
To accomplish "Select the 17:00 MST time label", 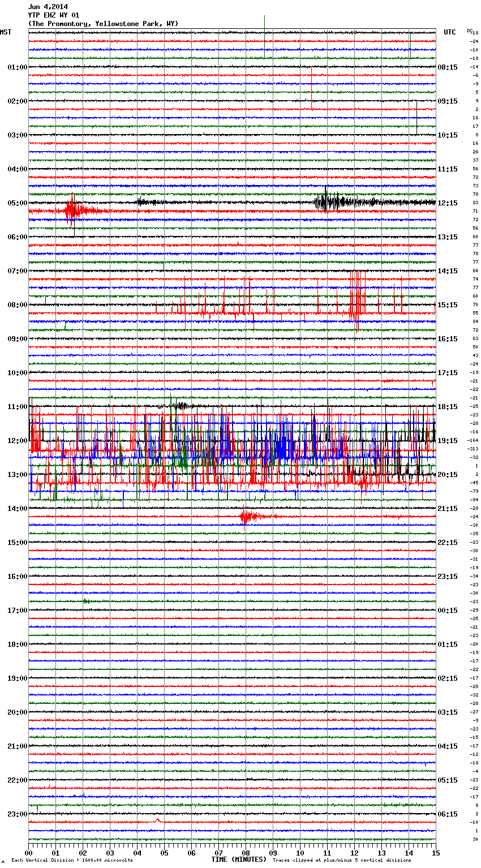I will tap(17, 611).
